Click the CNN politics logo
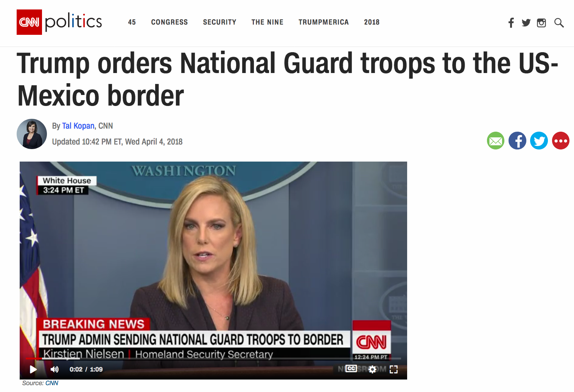Image resolution: width=574 pixels, height=392 pixels. tap(59, 22)
